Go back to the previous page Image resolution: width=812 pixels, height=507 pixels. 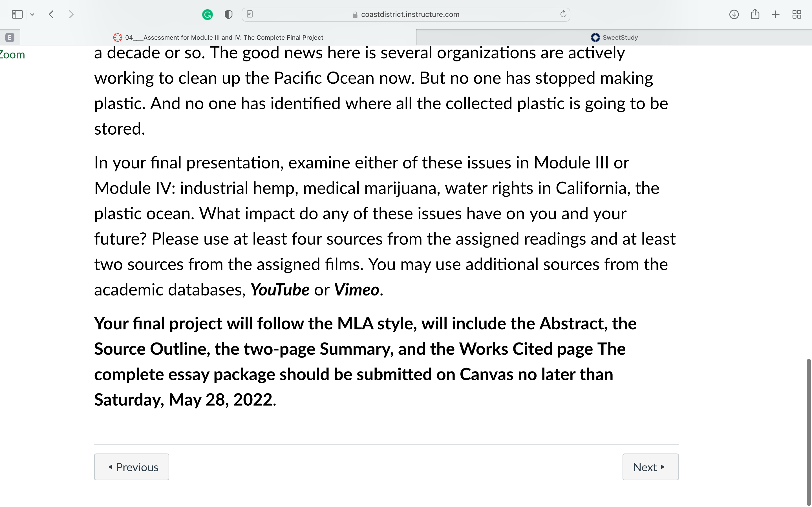coord(51,14)
